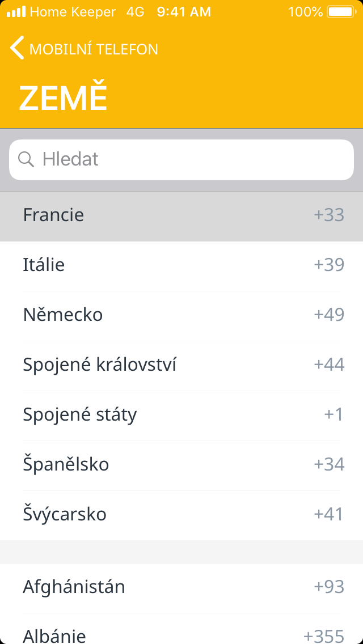
Task: Tap the +1 dialing code
Action: (x=334, y=414)
